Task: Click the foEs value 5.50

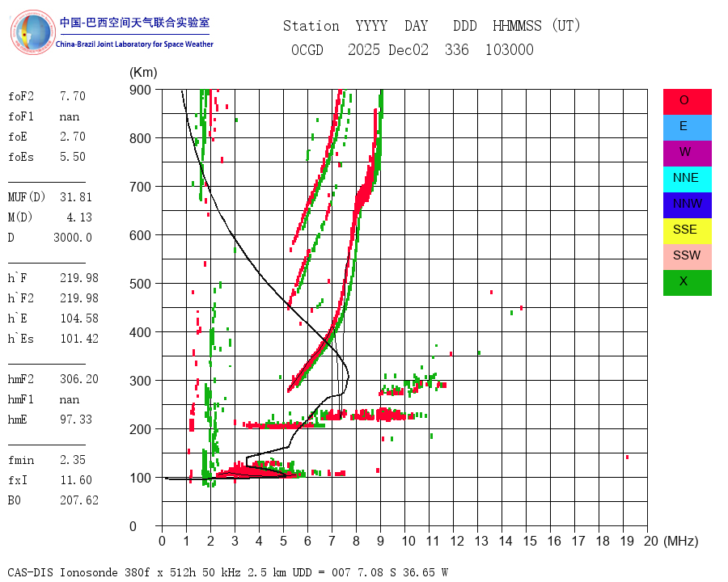Action: tap(73, 157)
